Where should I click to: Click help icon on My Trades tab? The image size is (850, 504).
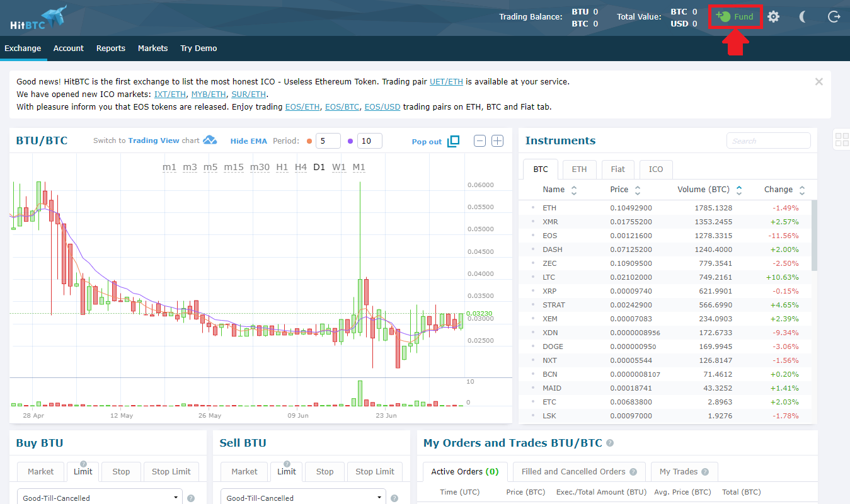[x=705, y=472]
